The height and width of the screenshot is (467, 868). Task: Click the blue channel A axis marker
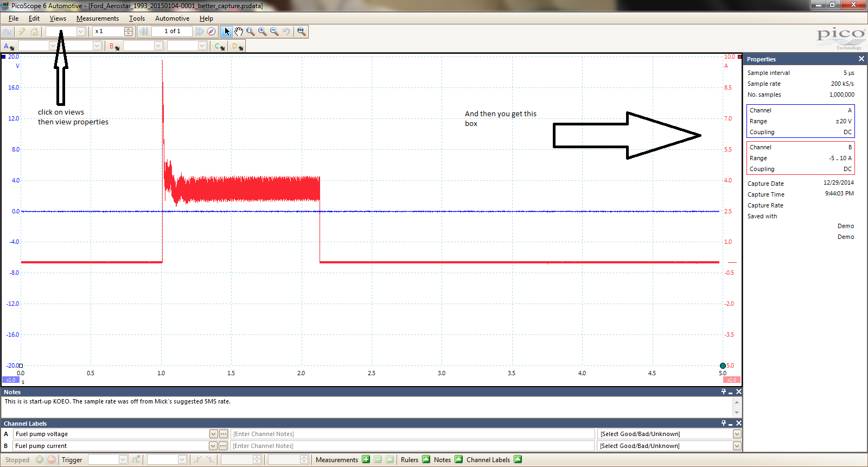click(4, 56)
